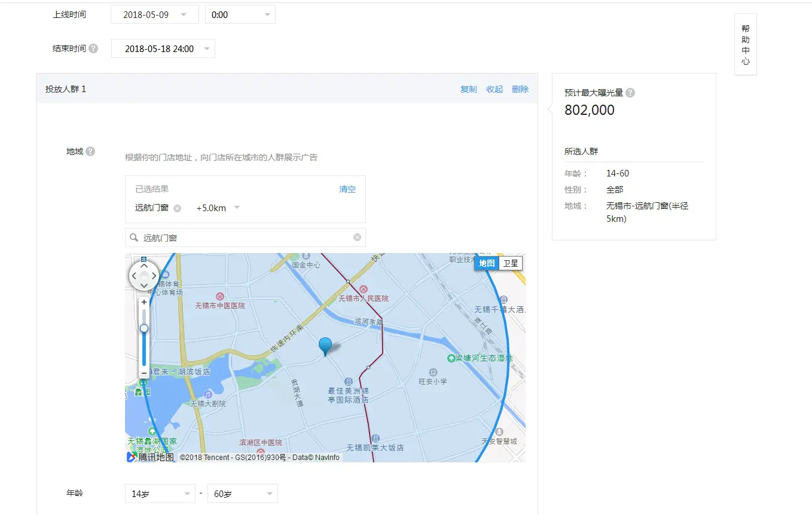Pan map right with arrow control
Viewport: 812px width, 515px height.
(x=154, y=276)
